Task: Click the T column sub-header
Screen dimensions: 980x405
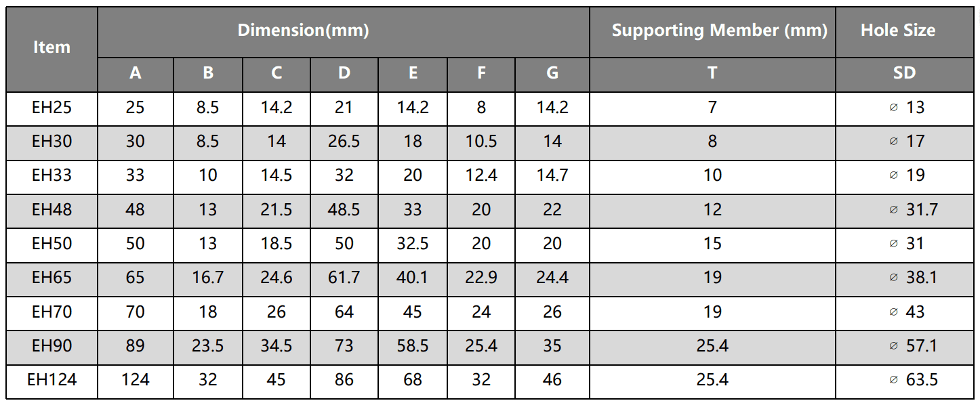Action: tap(712, 73)
